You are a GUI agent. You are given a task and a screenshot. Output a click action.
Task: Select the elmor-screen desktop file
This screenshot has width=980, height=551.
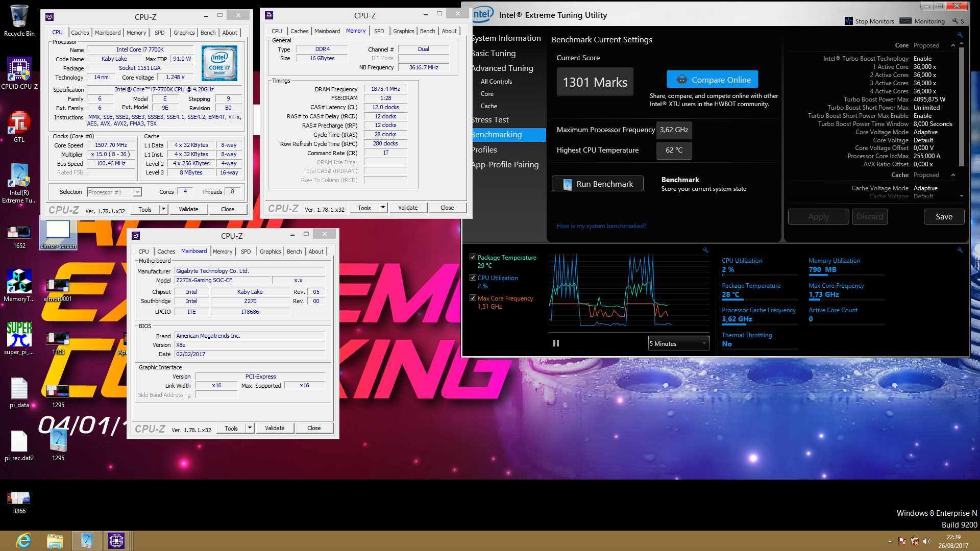[58, 234]
